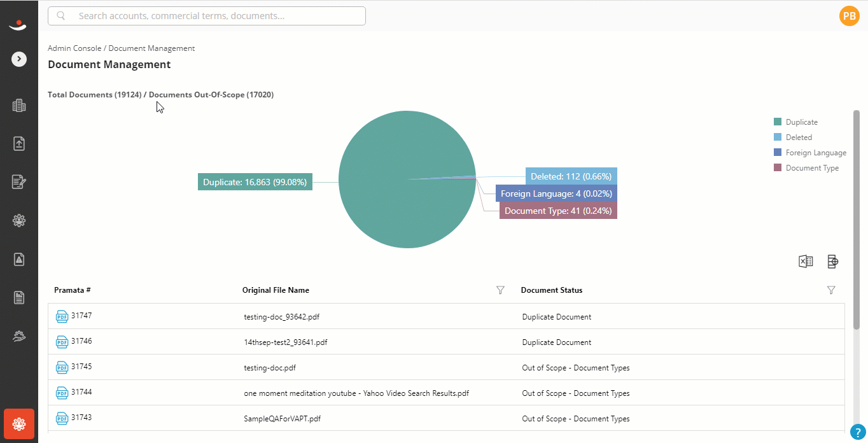
Task: Expand the sidebar with arrow button
Action: [19, 59]
